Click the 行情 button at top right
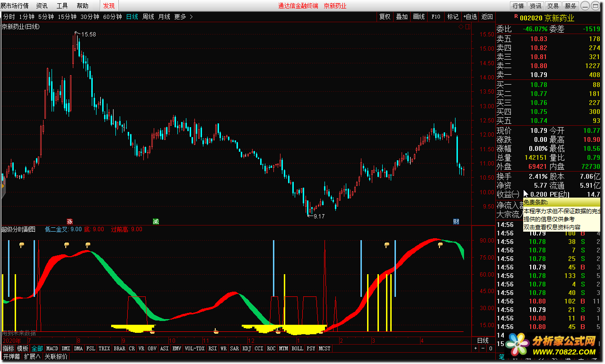This screenshot has height=364, width=605. click(518, 6)
